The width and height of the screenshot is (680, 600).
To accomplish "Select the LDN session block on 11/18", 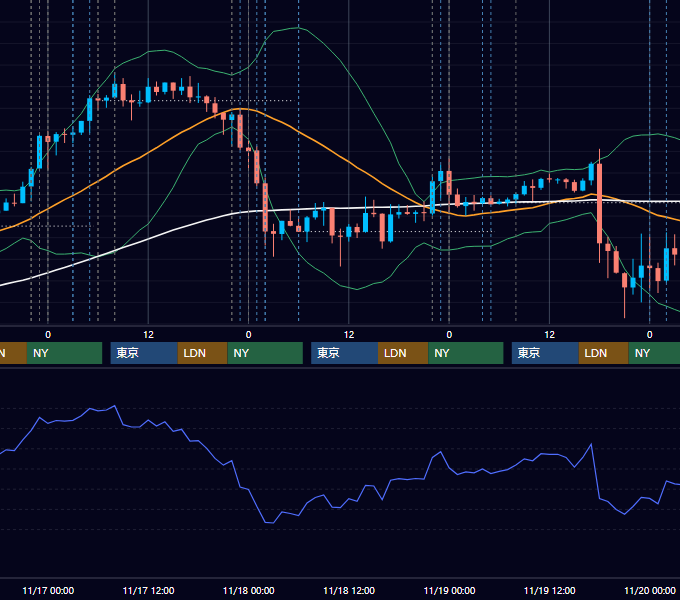I will (x=403, y=353).
